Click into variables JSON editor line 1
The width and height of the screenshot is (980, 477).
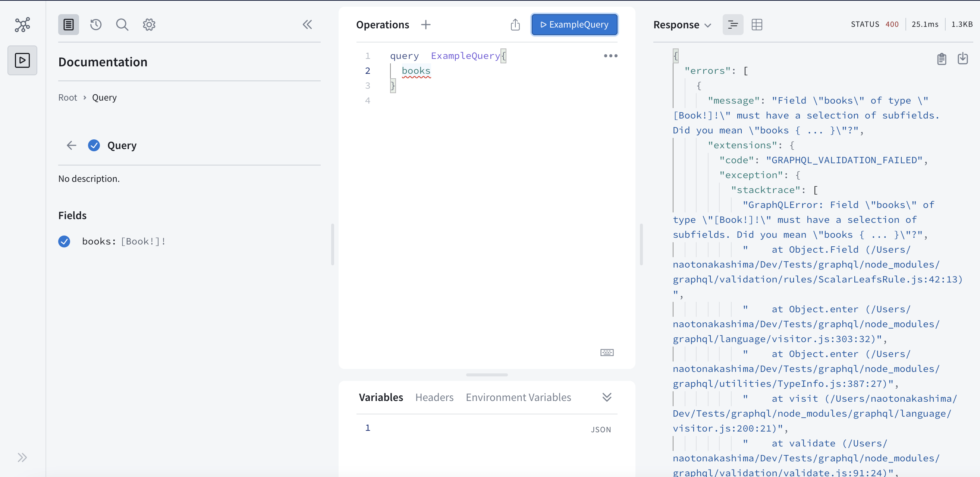[x=487, y=428]
